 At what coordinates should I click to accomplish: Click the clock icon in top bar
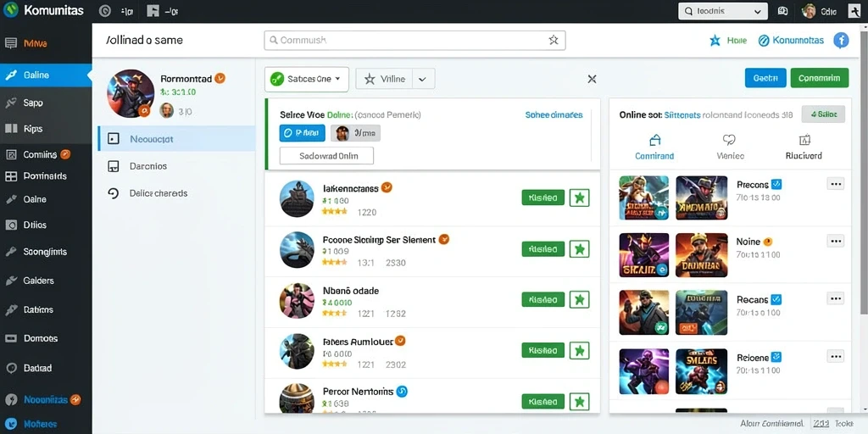[105, 10]
